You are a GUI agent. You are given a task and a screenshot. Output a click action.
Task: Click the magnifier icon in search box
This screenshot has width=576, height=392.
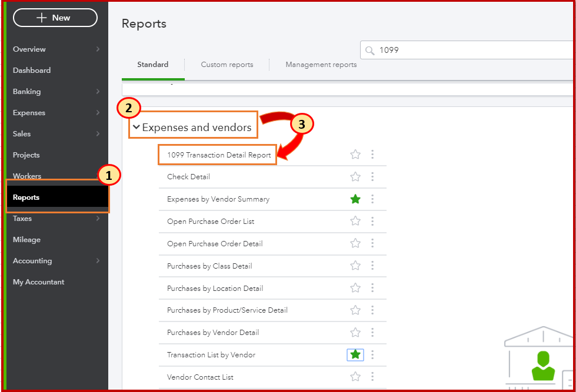(x=370, y=51)
